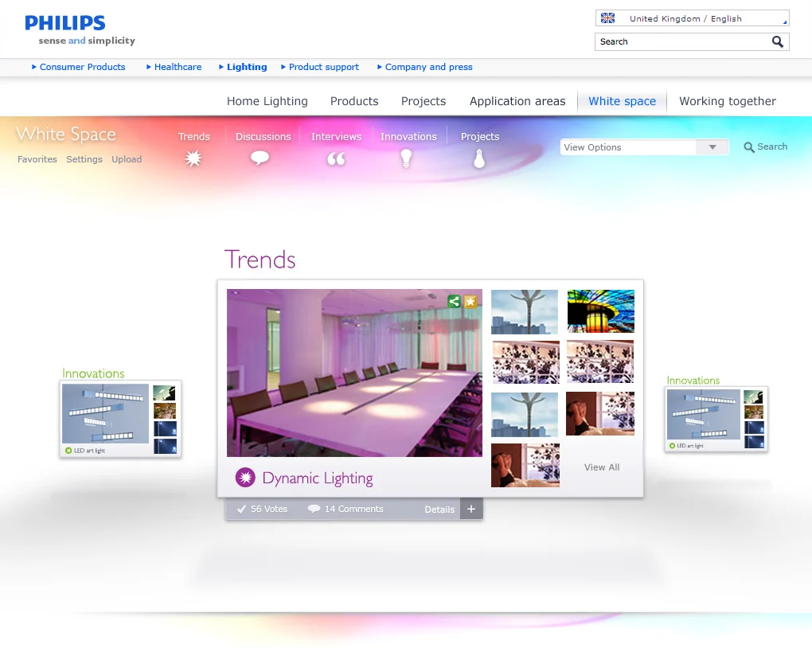Select the White space tab
812x668 pixels.
tap(622, 101)
